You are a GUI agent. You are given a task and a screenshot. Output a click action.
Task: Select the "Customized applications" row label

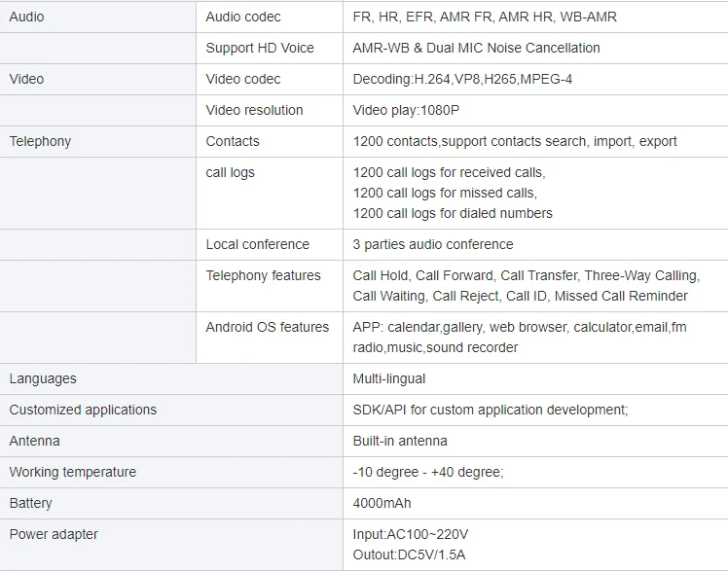[x=83, y=410]
